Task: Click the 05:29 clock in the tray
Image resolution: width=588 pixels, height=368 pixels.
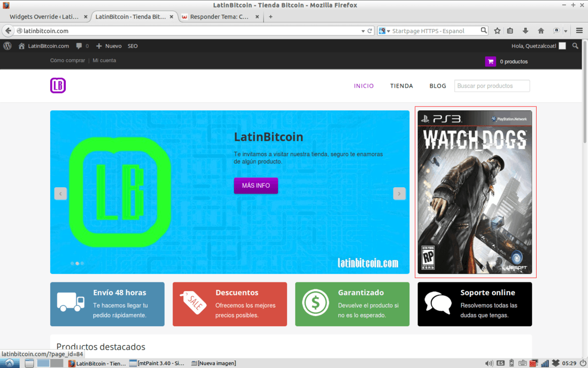Action: (x=569, y=363)
